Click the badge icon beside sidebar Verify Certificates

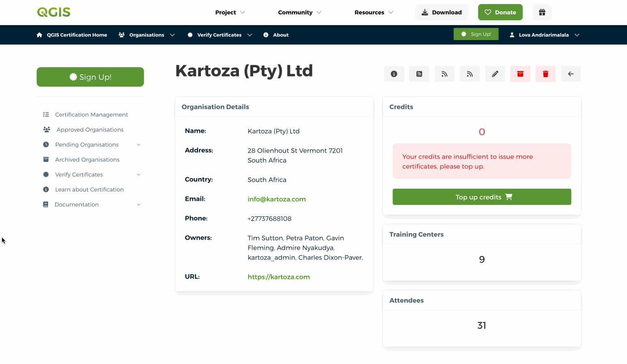(x=46, y=175)
